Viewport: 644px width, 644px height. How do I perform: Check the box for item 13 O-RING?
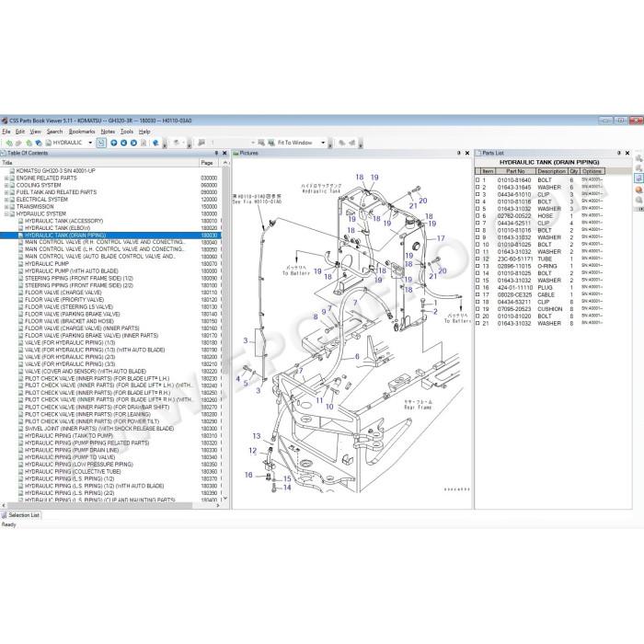coord(477,266)
